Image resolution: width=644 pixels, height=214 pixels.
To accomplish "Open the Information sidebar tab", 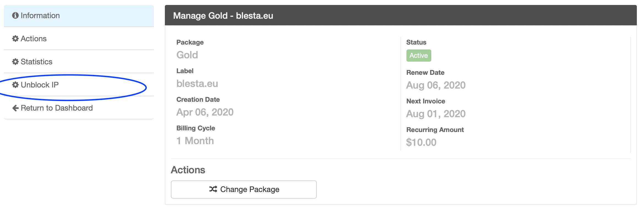I will click(40, 16).
